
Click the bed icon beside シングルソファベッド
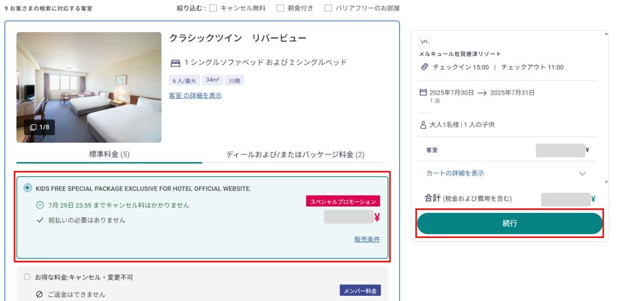tap(175, 63)
